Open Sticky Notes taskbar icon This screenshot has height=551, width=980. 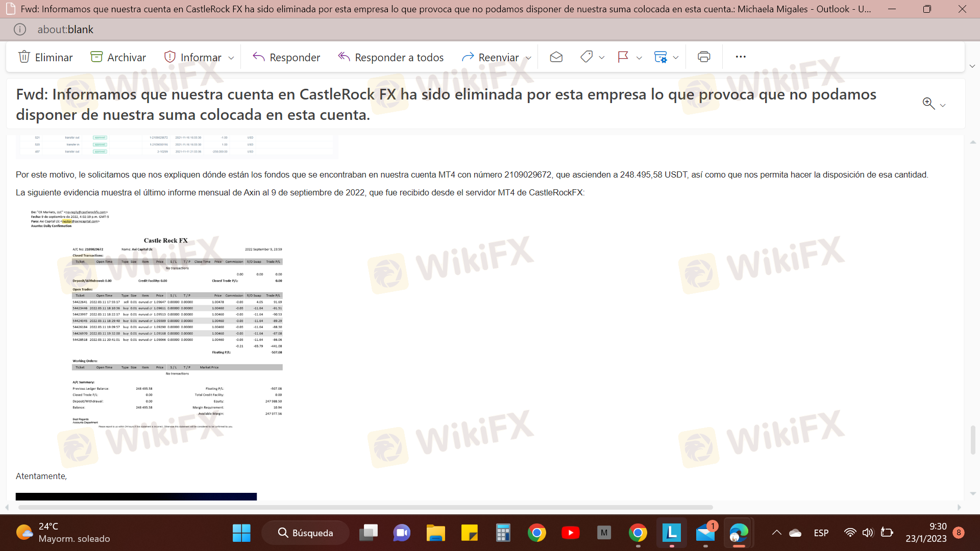click(469, 533)
